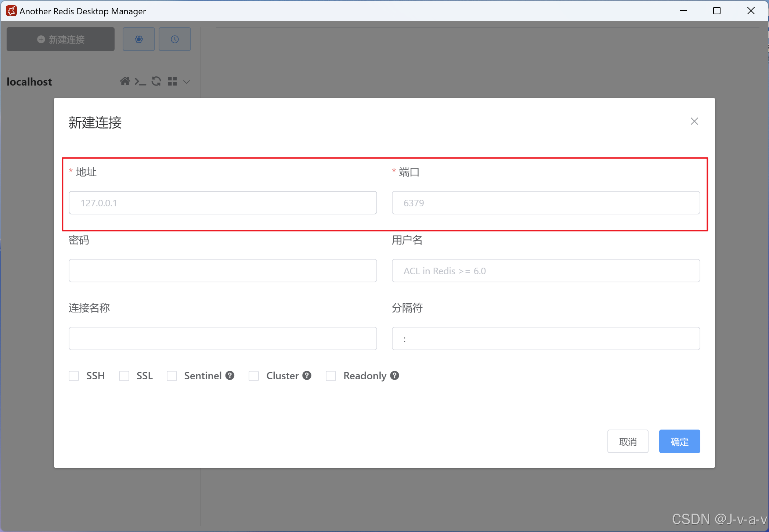The width and height of the screenshot is (769, 532).
Task: Click the Another Redis Desktop Manager logo
Action: (11, 11)
